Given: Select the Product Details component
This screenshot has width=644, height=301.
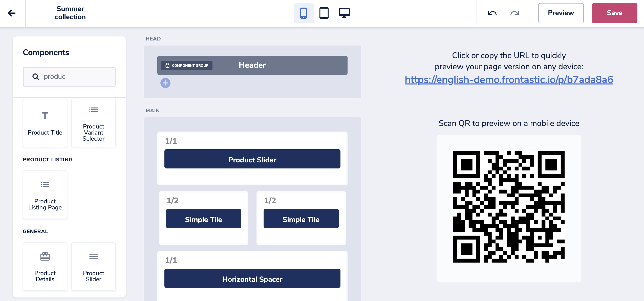Looking at the screenshot, I should (45, 267).
